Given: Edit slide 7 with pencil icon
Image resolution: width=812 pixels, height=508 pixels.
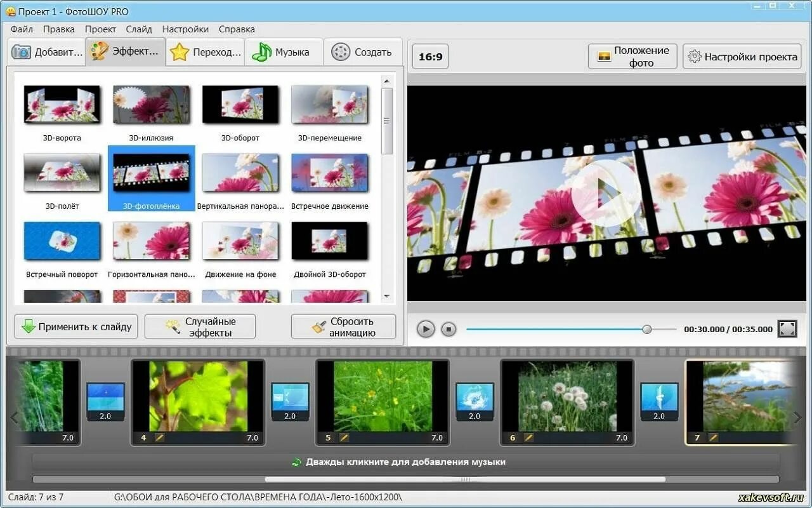Looking at the screenshot, I should pos(713,438).
